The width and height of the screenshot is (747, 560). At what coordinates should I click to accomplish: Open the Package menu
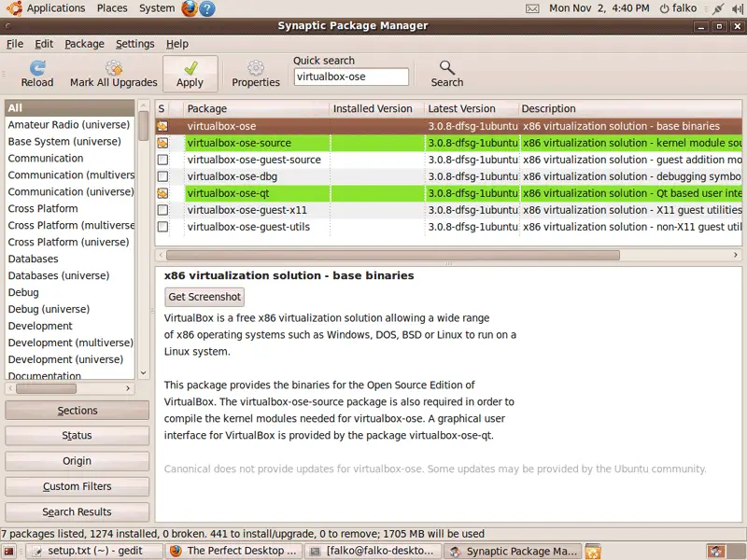pyautogui.click(x=84, y=44)
